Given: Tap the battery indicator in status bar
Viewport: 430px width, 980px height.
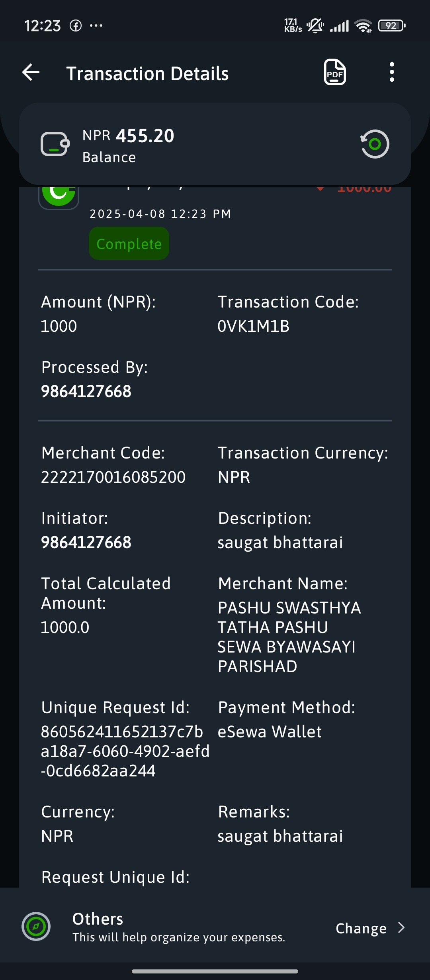Looking at the screenshot, I should click(392, 26).
